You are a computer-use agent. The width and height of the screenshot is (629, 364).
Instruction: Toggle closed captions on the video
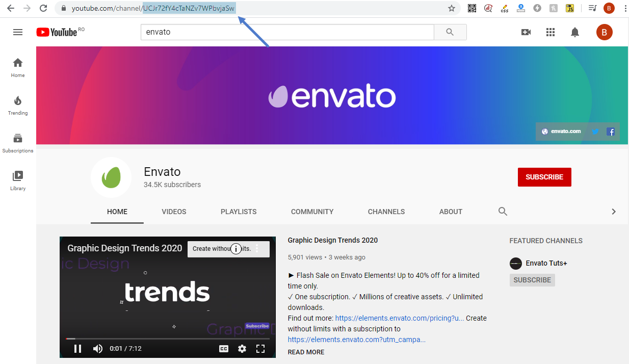(x=224, y=349)
